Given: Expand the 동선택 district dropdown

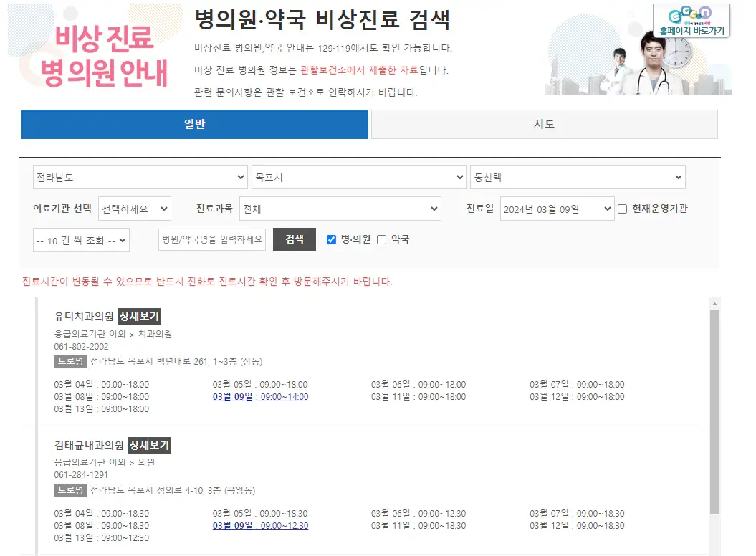Looking at the screenshot, I should point(578,176).
